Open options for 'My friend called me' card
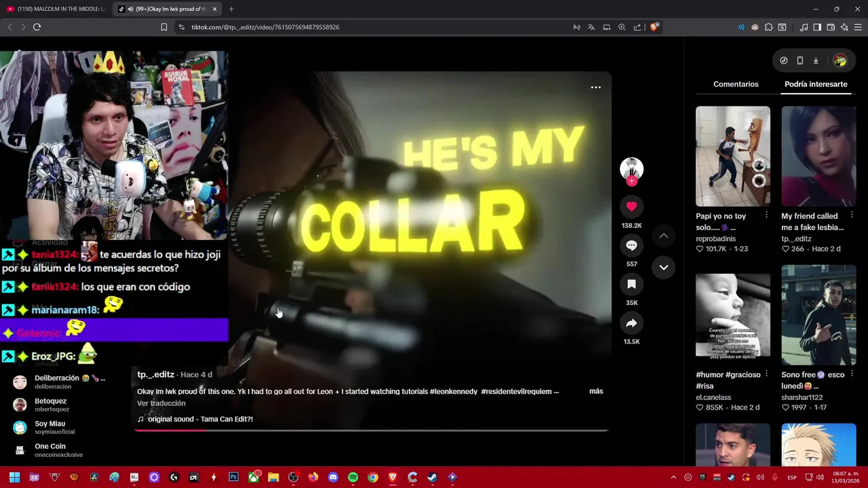 [852, 215]
